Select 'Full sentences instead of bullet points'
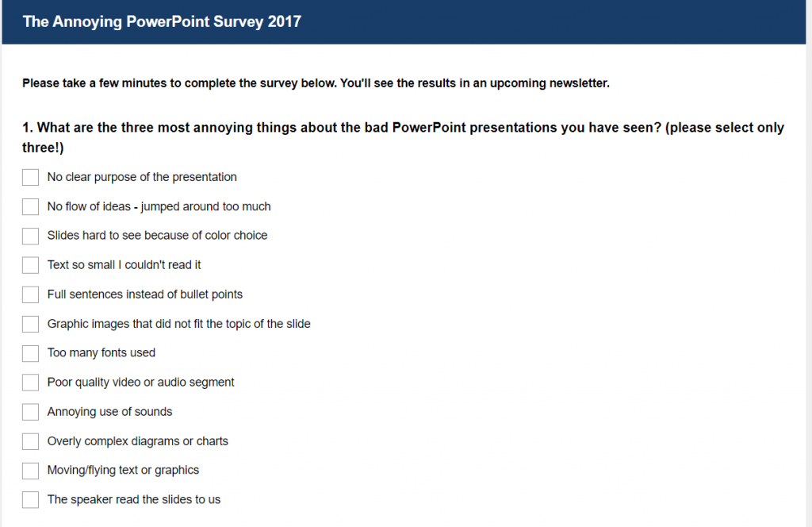The image size is (812, 527). point(29,294)
